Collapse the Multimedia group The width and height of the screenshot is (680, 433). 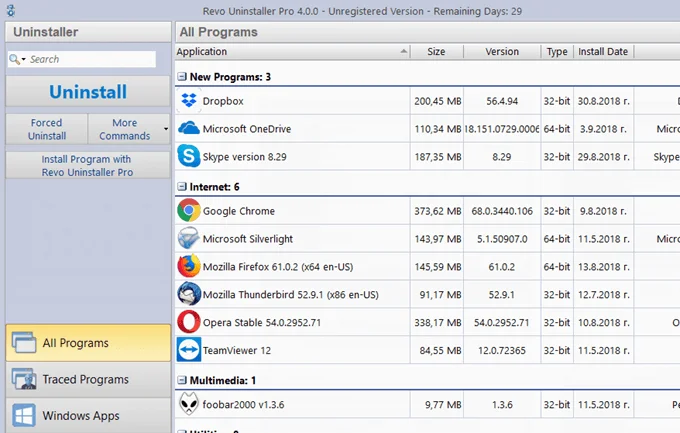click(182, 380)
